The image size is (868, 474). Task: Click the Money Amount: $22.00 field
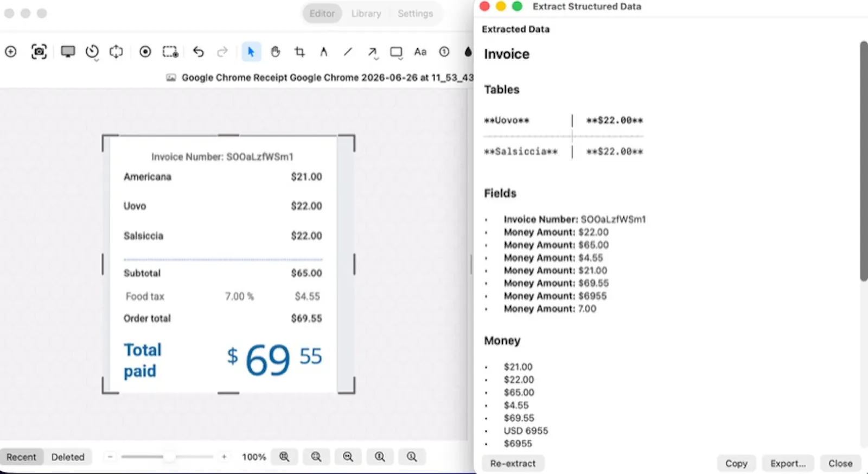(556, 232)
